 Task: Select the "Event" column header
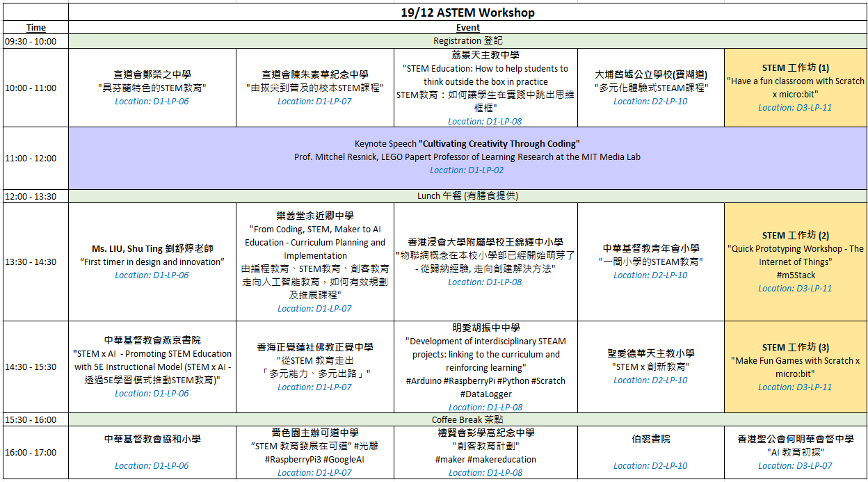[467, 28]
